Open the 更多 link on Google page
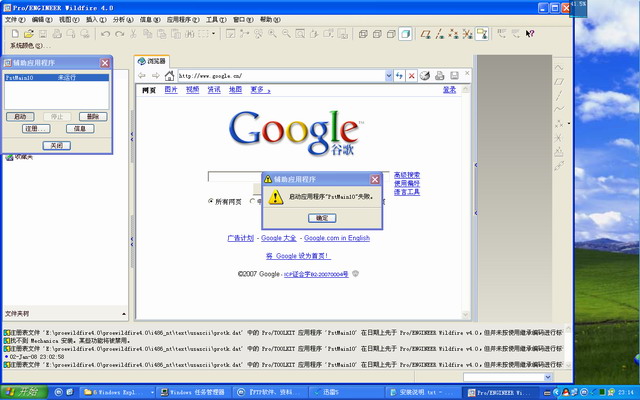This screenshot has height=400, width=640. point(260,90)
